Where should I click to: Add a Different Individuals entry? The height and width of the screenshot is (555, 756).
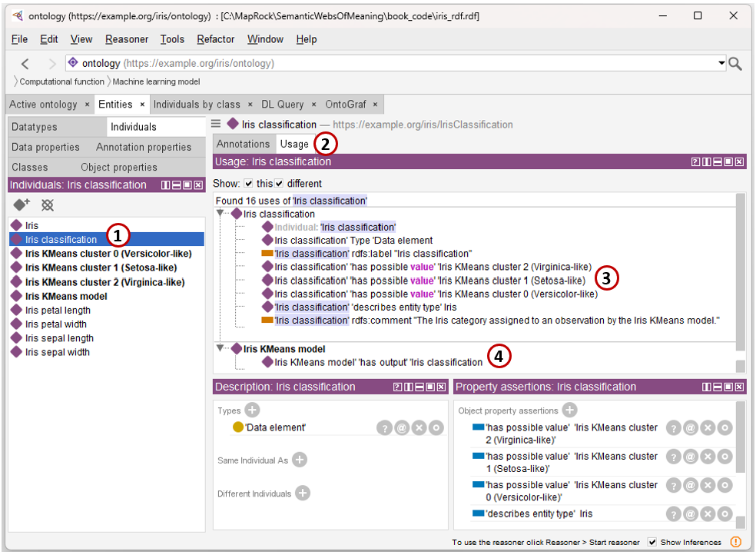[303, 494]
